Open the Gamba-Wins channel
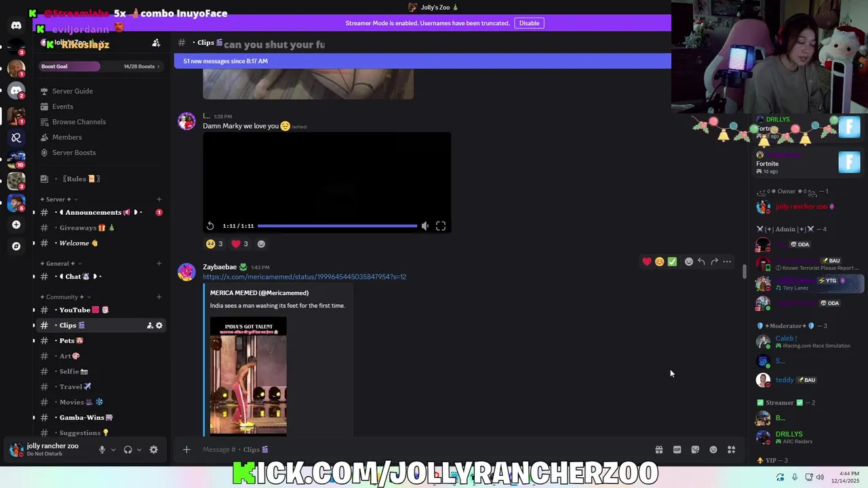 102,418
